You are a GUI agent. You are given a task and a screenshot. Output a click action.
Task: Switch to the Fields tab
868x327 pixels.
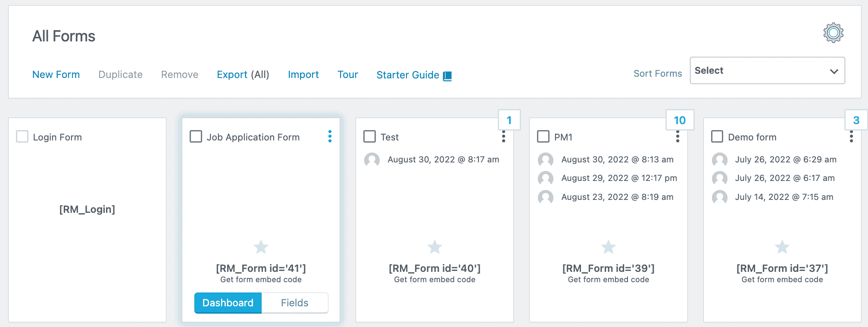[x=295, y=303]
